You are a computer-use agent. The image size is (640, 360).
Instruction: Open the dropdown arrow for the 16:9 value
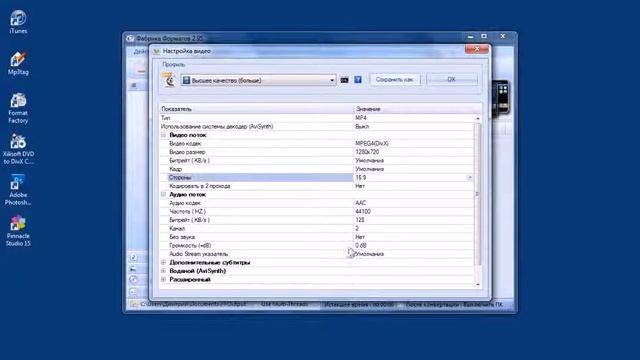[x=469, y=178]
